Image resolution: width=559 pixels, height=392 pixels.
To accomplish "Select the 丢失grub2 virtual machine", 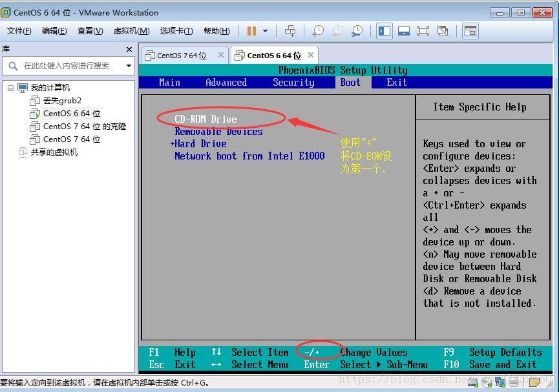I will point(63,101).
